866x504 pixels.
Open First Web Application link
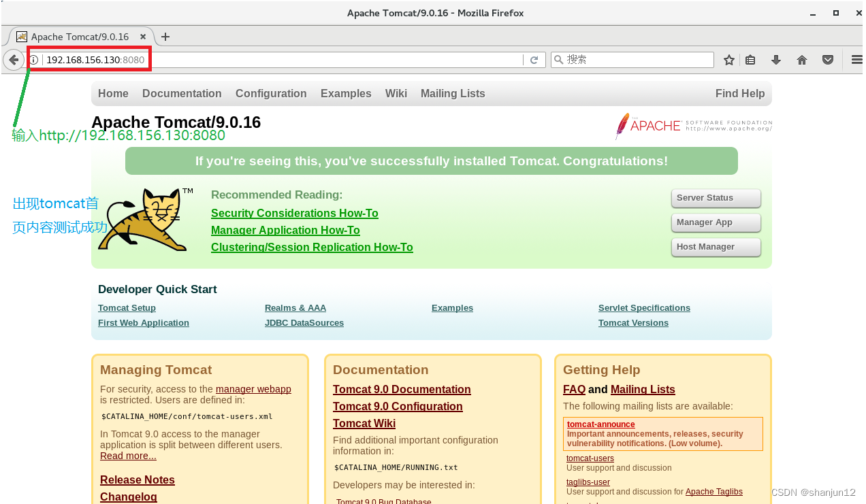pyautogui.click(x=144, y=323)
